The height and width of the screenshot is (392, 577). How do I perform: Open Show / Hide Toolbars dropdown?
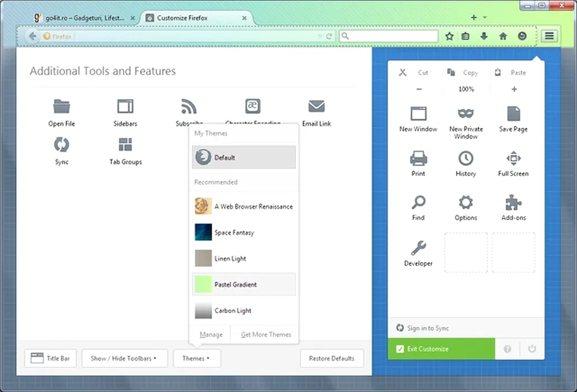point(124,358)
